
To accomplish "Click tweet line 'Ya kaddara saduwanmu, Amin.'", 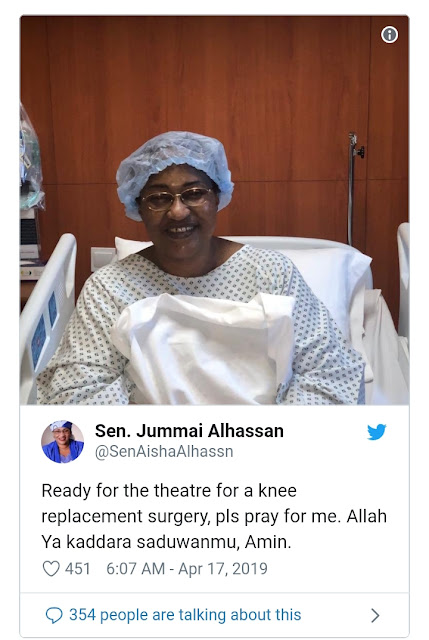I will [x=166, y=542].
